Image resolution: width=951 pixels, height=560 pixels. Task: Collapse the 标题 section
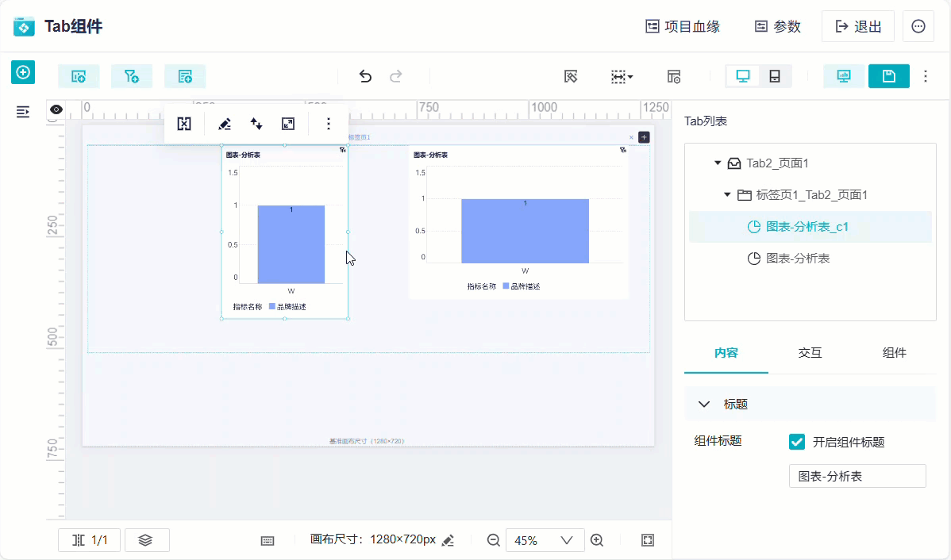(x=703, y=405)
